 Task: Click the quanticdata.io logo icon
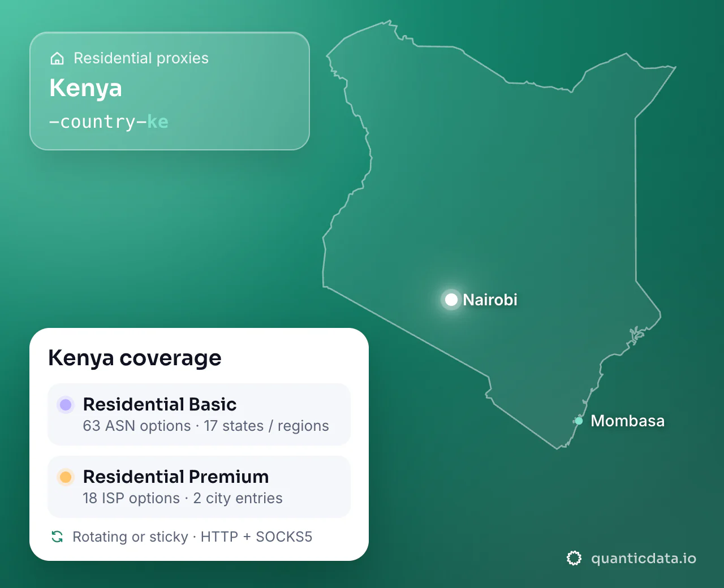pos(574,559)
